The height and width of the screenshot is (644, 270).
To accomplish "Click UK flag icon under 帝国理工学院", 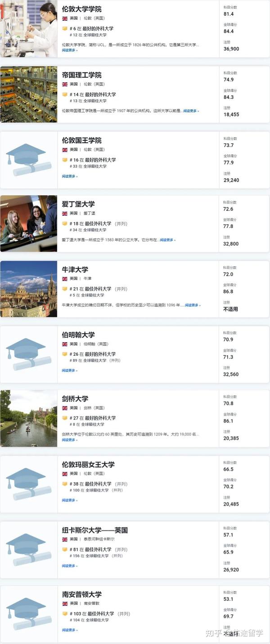I will point(65,84).
